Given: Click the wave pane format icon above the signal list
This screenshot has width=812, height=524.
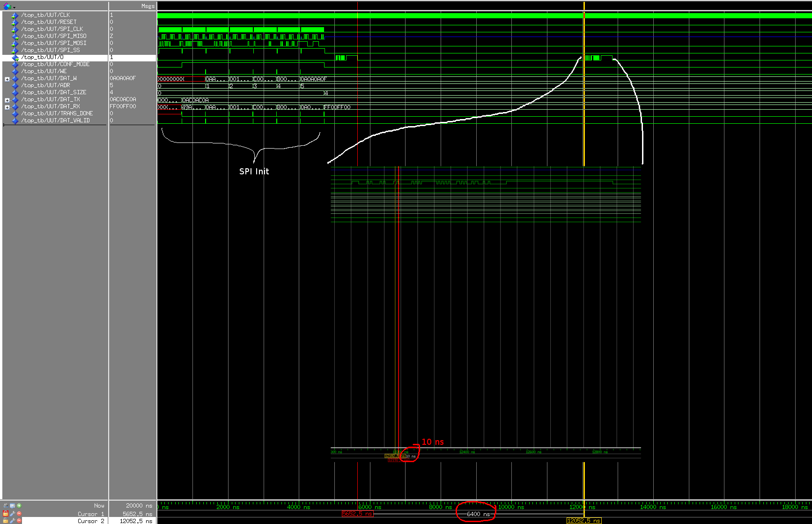Looking at the screenshot, I should tap(7, 6).
